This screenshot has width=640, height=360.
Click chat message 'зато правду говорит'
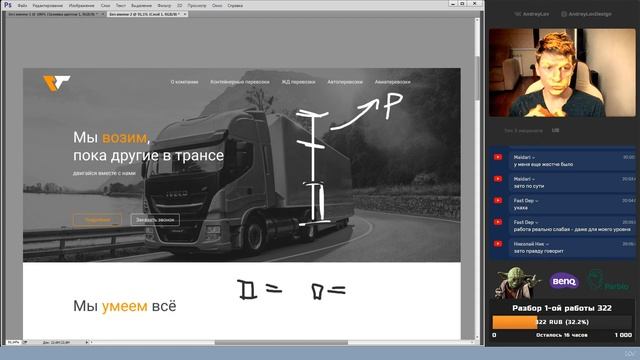point(538,251)
